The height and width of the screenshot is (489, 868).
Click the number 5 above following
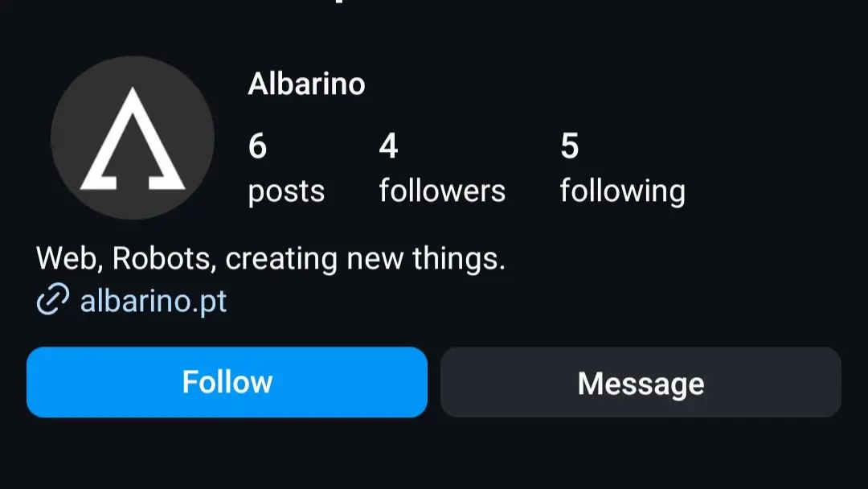tap(569, 146)
